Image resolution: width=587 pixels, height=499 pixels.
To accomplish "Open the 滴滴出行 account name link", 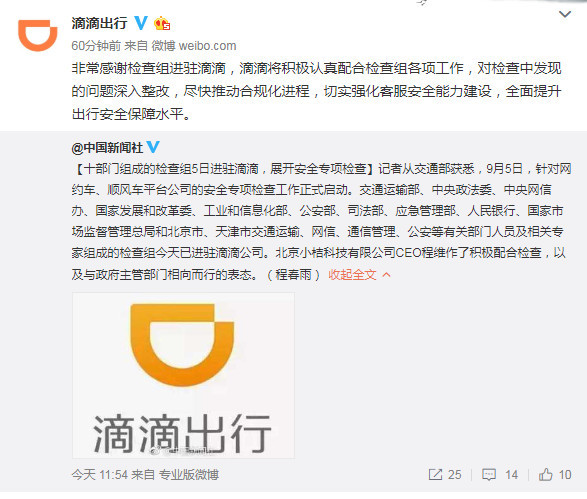I will click(x=100, y=23).
